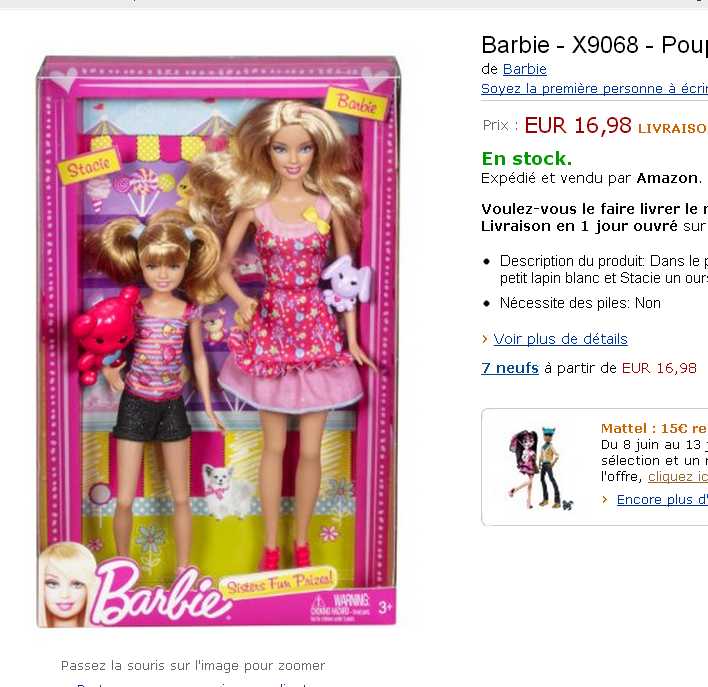Click the 'Stacie' name tag on packaging
The height and width of the screenshot is (687, 708).
(x=88, y=167)
